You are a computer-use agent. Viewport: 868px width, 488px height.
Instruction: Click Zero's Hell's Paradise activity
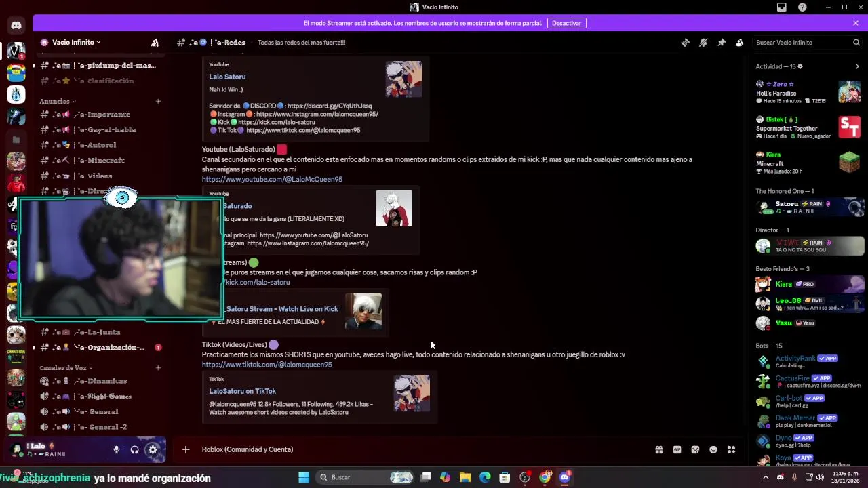808,92
